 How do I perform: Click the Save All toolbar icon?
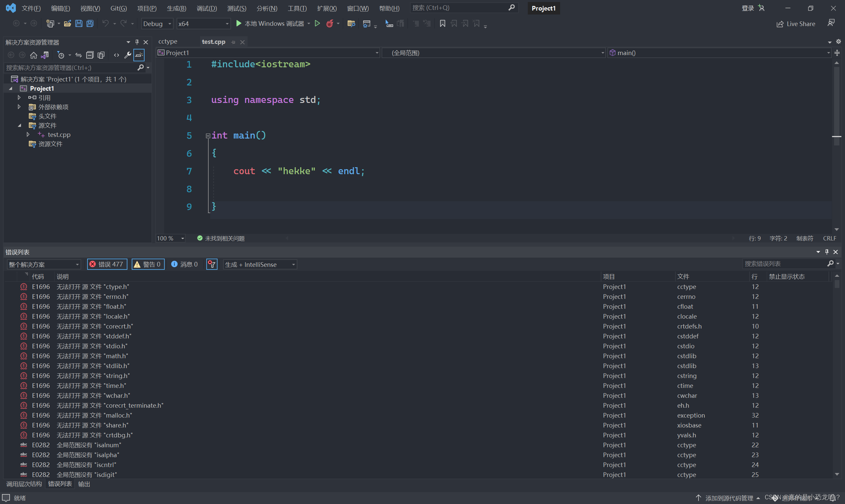90,23
